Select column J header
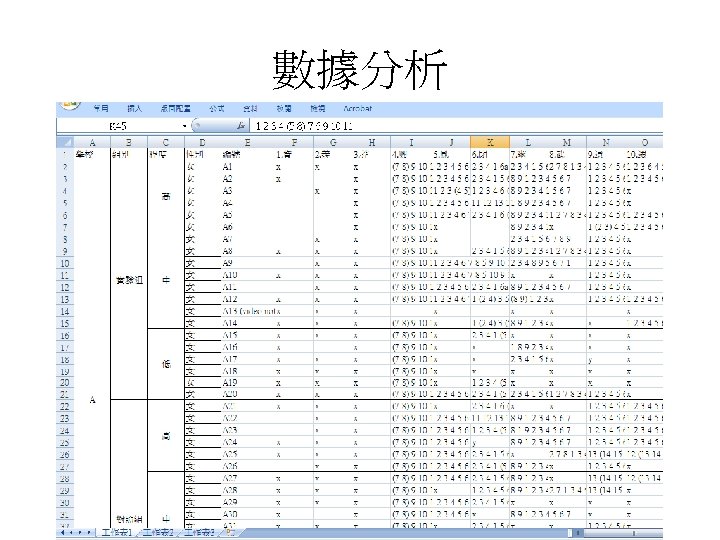 click(451, 142)
